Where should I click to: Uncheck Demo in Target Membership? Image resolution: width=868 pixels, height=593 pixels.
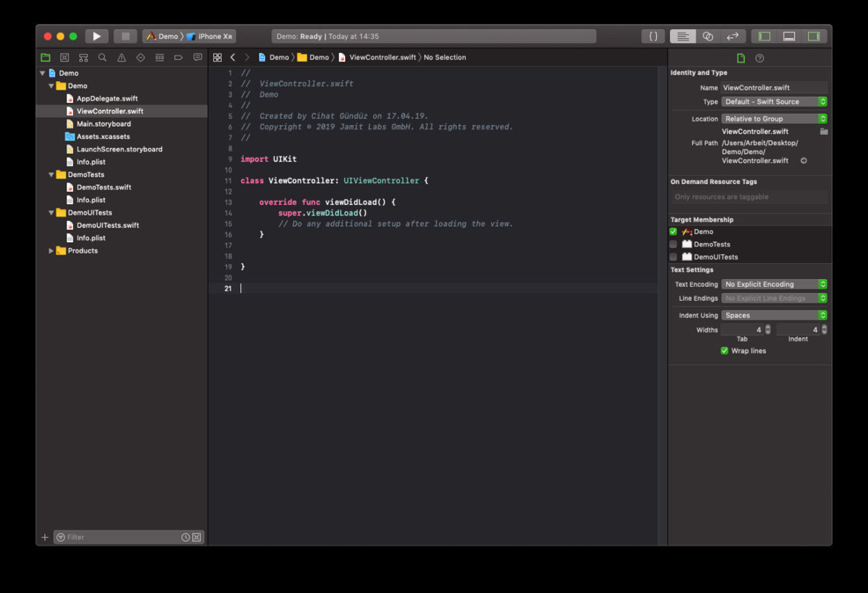(673, 231)
